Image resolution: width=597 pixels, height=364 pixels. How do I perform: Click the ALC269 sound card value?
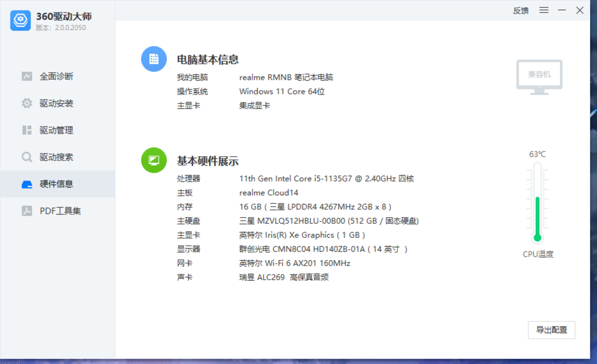click(284, 277)
